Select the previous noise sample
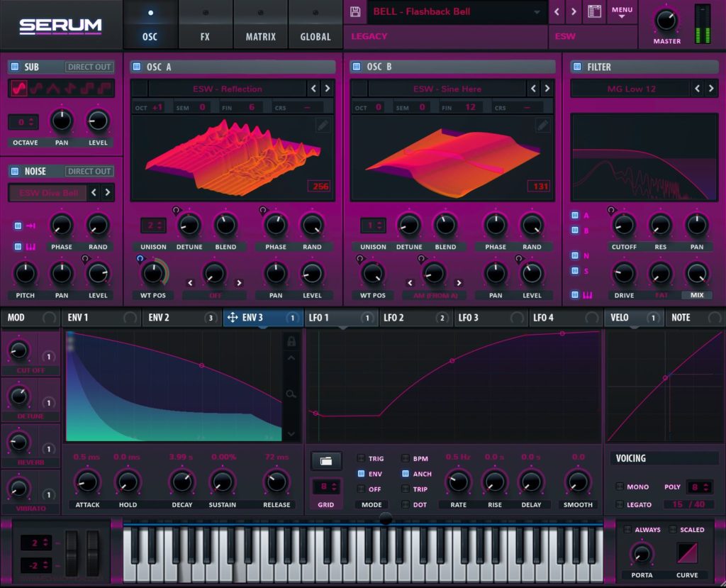Image resolution: width=726 pixels, height=588 pixels. (94, 192)
